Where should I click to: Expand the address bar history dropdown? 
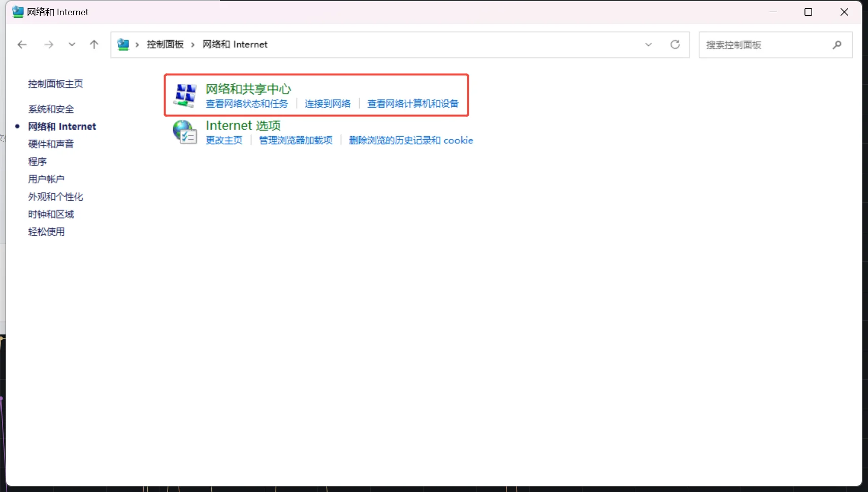click(x=649, y=45)
